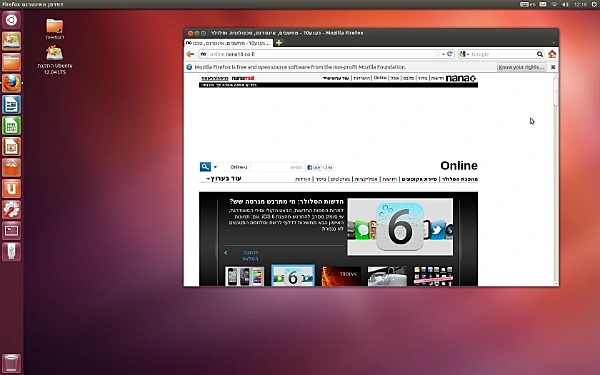The image size is (600, 375).
Task: Open the dropdown arrow beside the page search button
Action: coord(215,167)
